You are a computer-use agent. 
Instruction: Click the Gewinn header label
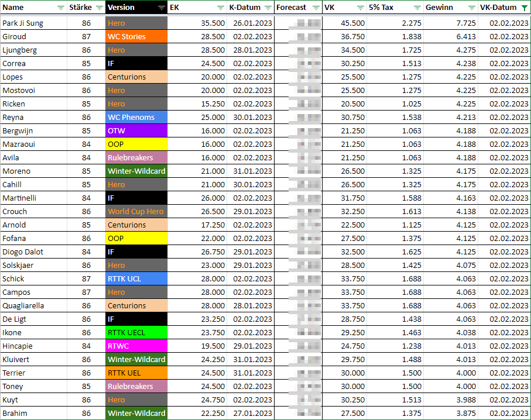tap(439, 8)
